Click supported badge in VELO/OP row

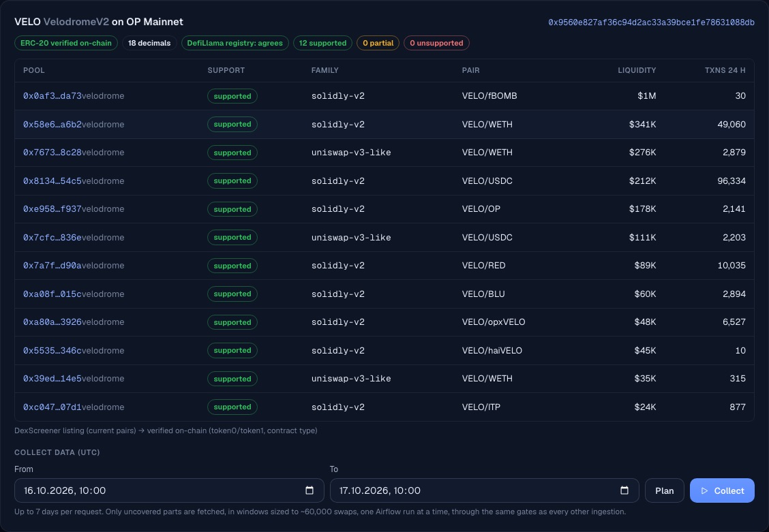(x=232, y=209)
